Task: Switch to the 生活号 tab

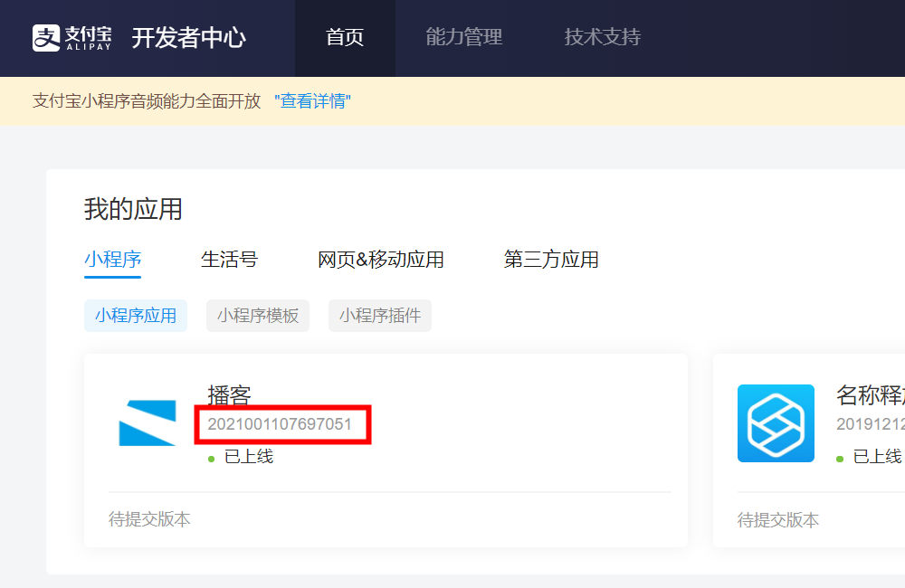Action: pos(229,259)
